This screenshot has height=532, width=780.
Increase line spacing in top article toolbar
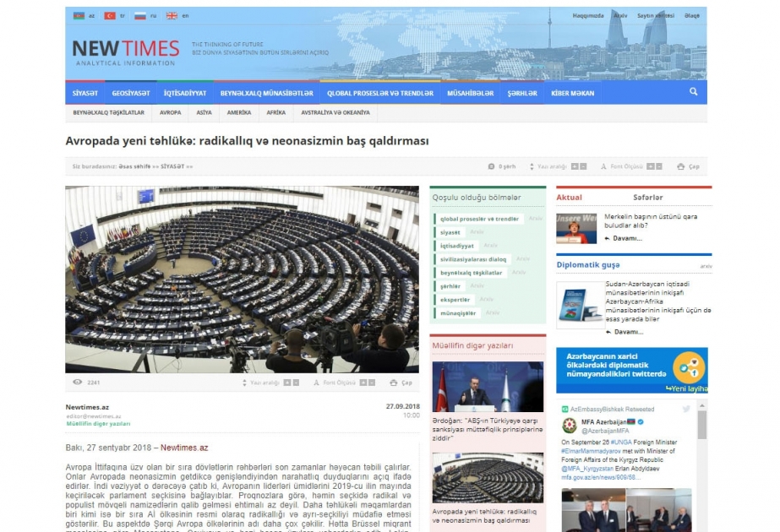coord(575,166)
